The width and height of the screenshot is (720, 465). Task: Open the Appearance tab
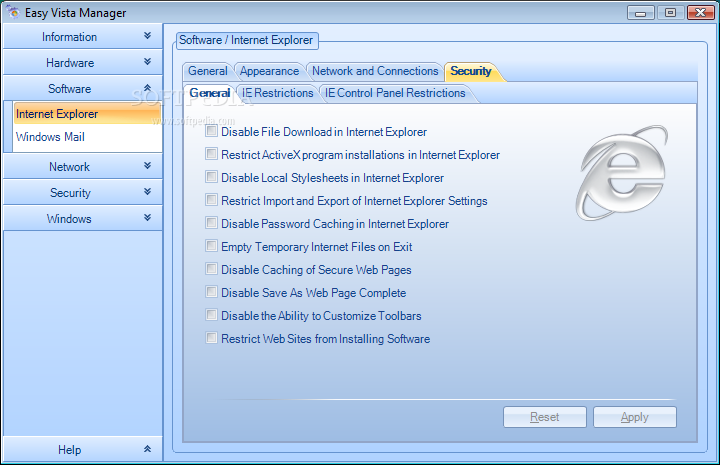pyautogui.click(x=270, y=71)
